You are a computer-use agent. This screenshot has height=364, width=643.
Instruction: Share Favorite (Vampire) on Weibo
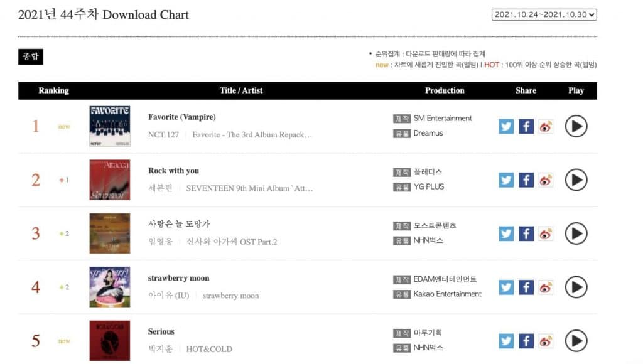click(x=546, y=126)
